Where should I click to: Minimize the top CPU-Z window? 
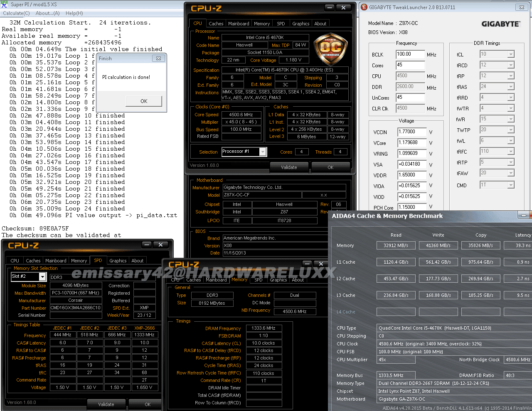[330, 7]
